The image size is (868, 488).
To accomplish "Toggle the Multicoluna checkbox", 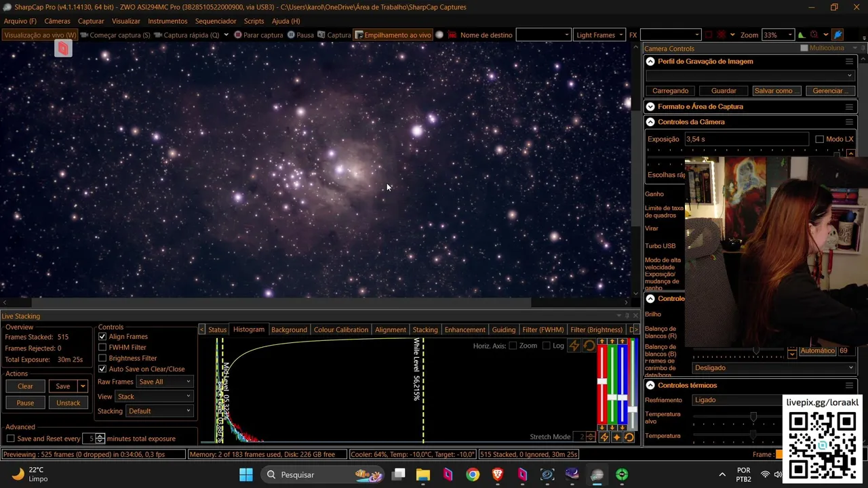I will (804, 49).
